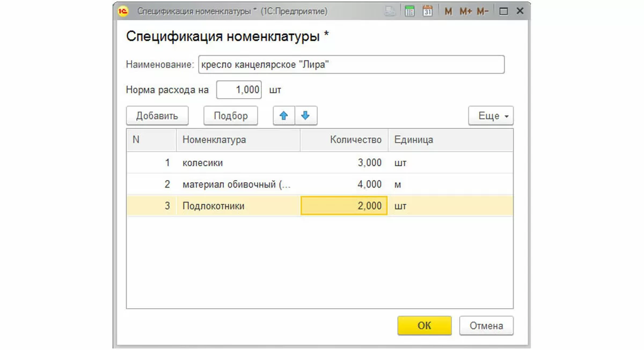Click the шт unit of Подлокотники row

click(450, 206)
